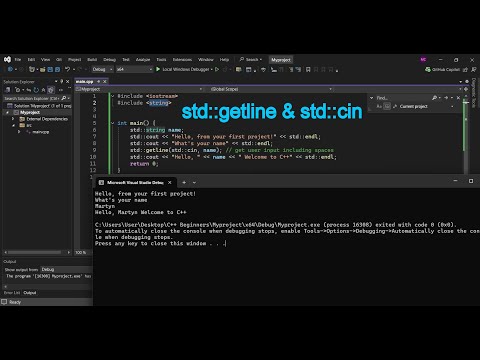The width and height of the screenshot is (480, 360).
Task: Open the File menu
Action: pyautogui.click(x=18, y=60)
